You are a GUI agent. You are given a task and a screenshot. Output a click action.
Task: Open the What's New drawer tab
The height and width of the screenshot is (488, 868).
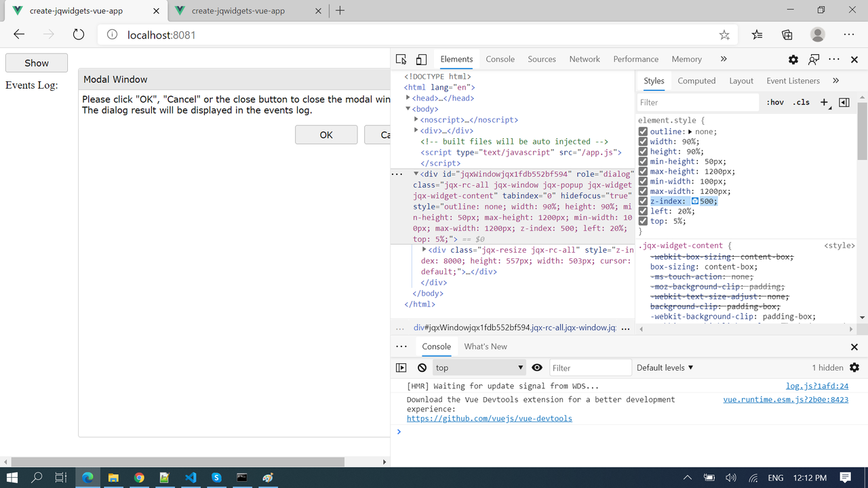coord(486,346)
